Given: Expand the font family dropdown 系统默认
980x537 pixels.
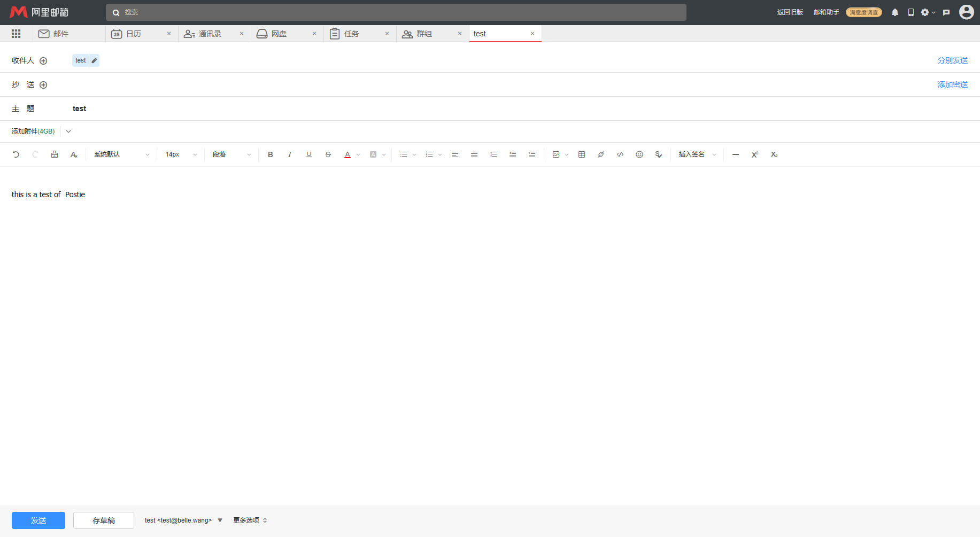Looking at the screenshot, I should point(122,154).
